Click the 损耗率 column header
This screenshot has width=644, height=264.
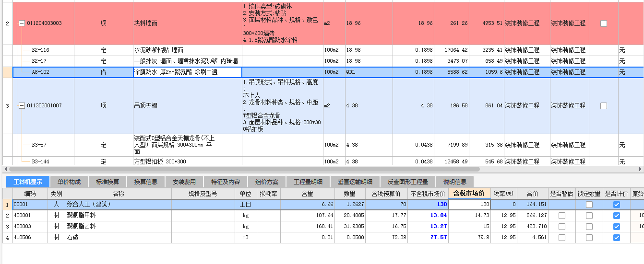coord(269,194)
